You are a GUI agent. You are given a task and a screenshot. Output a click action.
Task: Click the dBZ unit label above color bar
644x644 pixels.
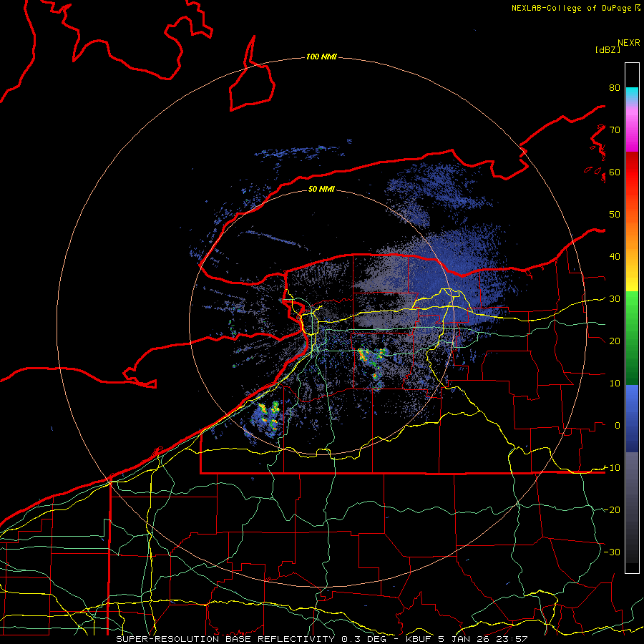click(608, 49)
